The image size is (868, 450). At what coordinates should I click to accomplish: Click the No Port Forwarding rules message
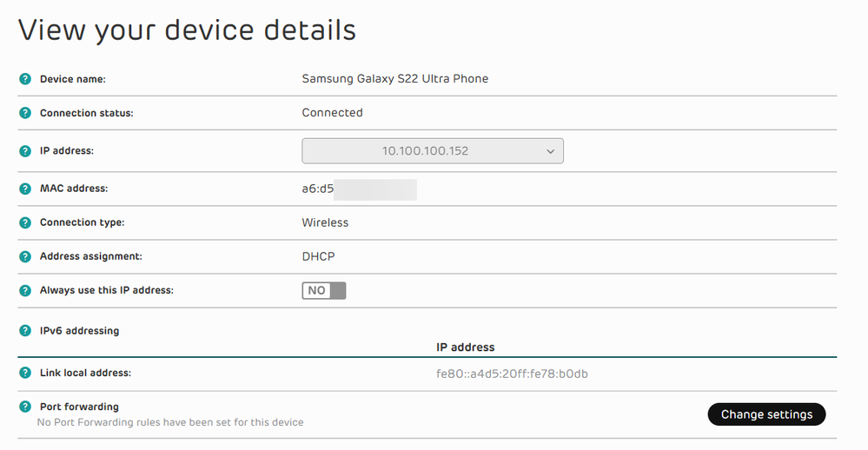(170, 422)
